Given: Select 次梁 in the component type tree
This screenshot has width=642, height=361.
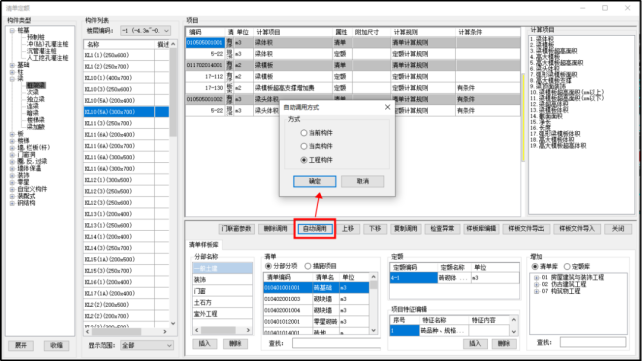Looking at the screenshot, I should (x=33, y=93).
